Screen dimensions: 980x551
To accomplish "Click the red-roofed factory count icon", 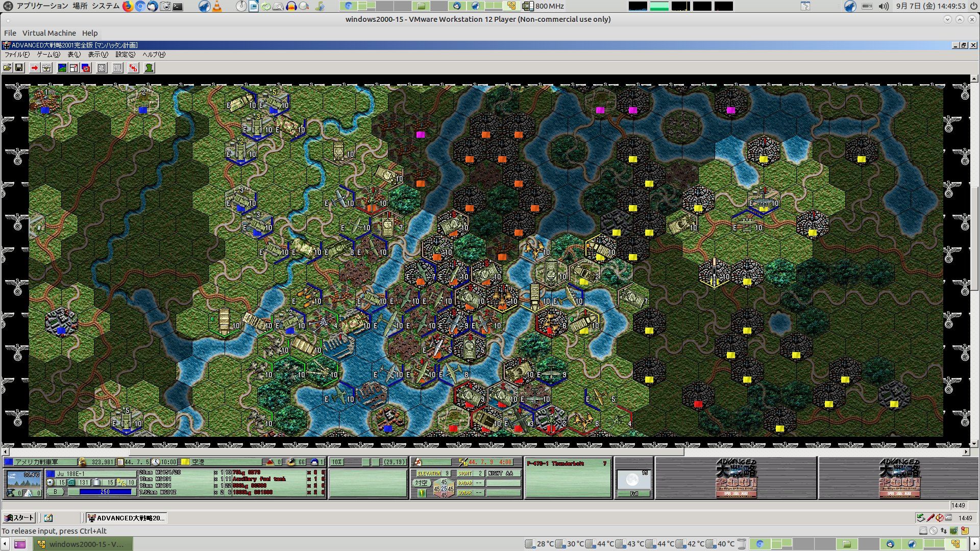I will (270, 462).
